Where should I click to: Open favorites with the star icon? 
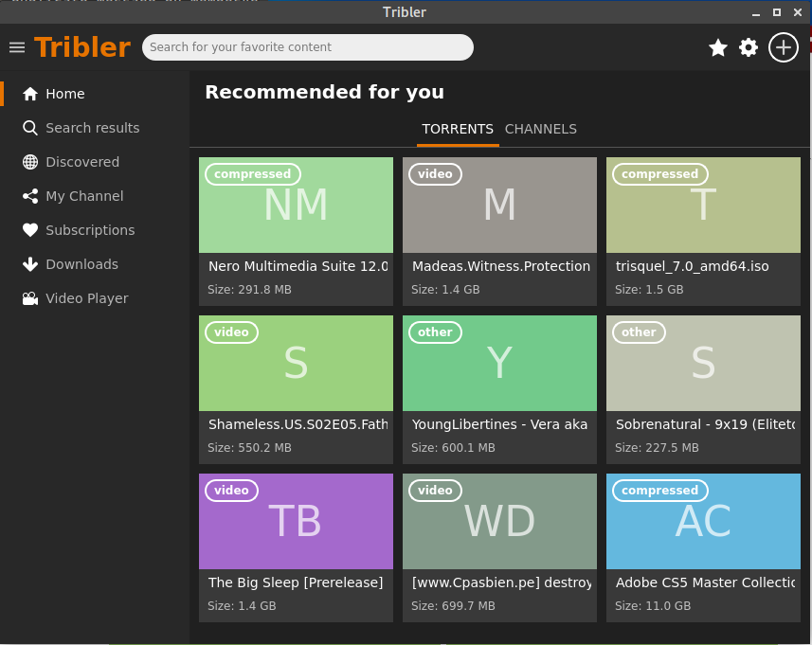pos(718,47)
